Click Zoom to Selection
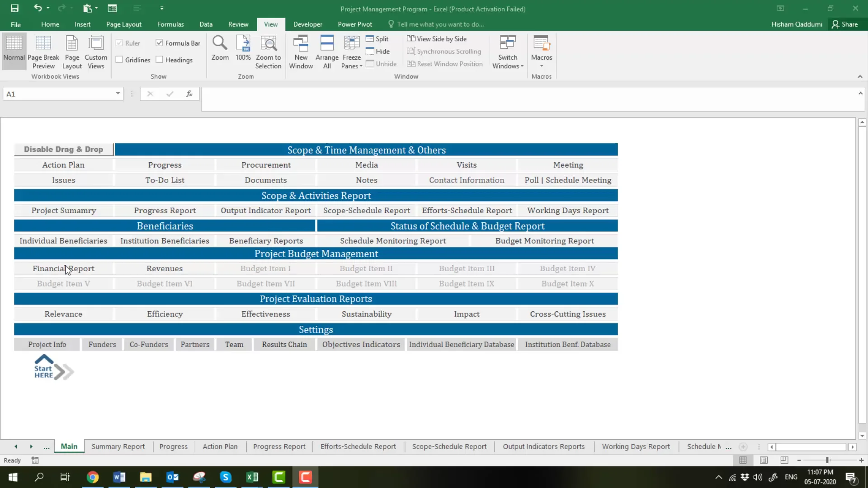 (x=268, y=52)
